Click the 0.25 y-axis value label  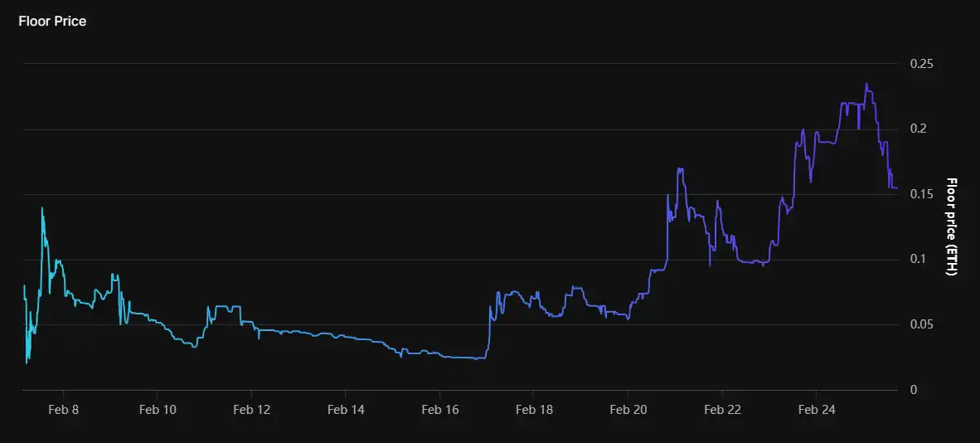pyautogui.click(x=922, y=64)
